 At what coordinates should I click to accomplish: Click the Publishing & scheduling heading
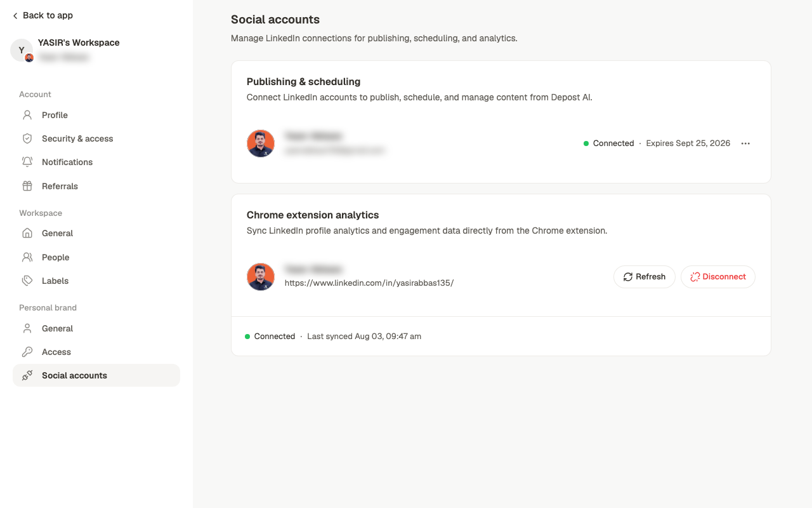(x=304, y=82)
